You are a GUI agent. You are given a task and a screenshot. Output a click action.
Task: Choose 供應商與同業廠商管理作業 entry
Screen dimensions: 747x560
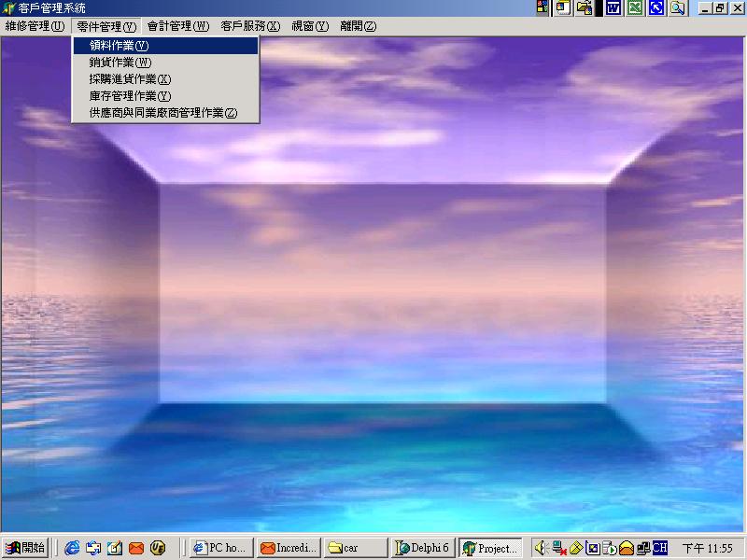[x=165, y=113]
